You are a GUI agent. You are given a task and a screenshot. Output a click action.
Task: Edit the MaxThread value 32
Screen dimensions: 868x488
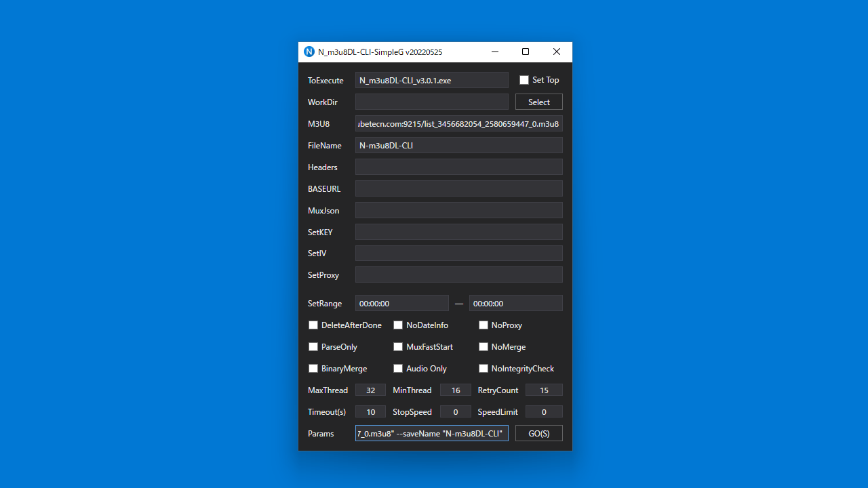tap(370, 390)
